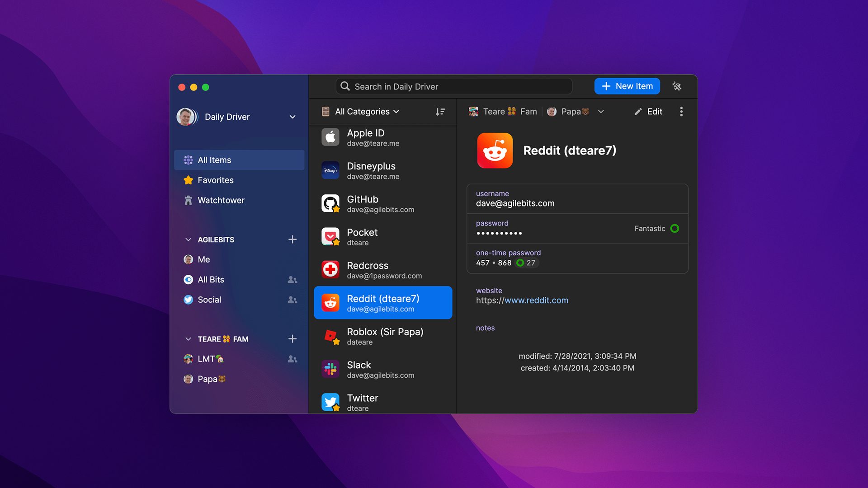Click the privacy icon beside New Item
The height and width of the screenshot is (488, 868).
677,86
